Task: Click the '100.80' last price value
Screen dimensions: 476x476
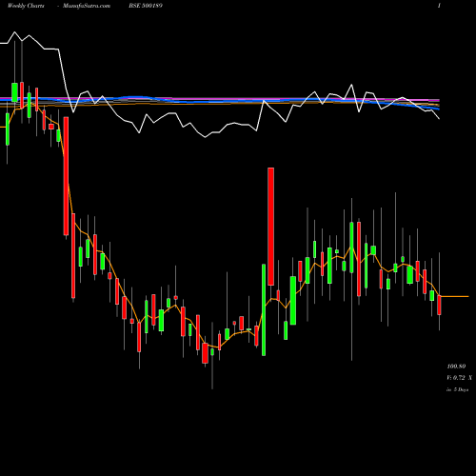Action: pos(456,367)
